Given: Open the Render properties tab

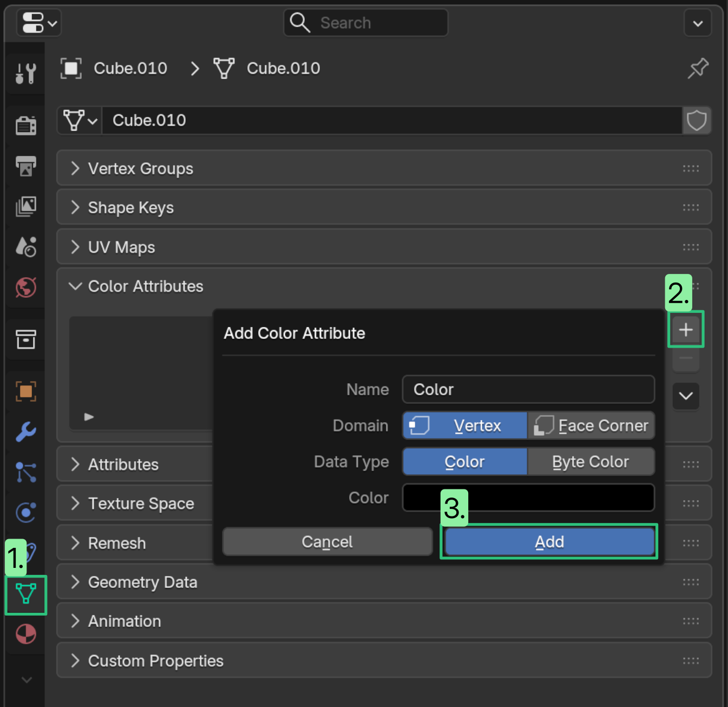Looking at the screenshot, I should [x=25, y=125].
